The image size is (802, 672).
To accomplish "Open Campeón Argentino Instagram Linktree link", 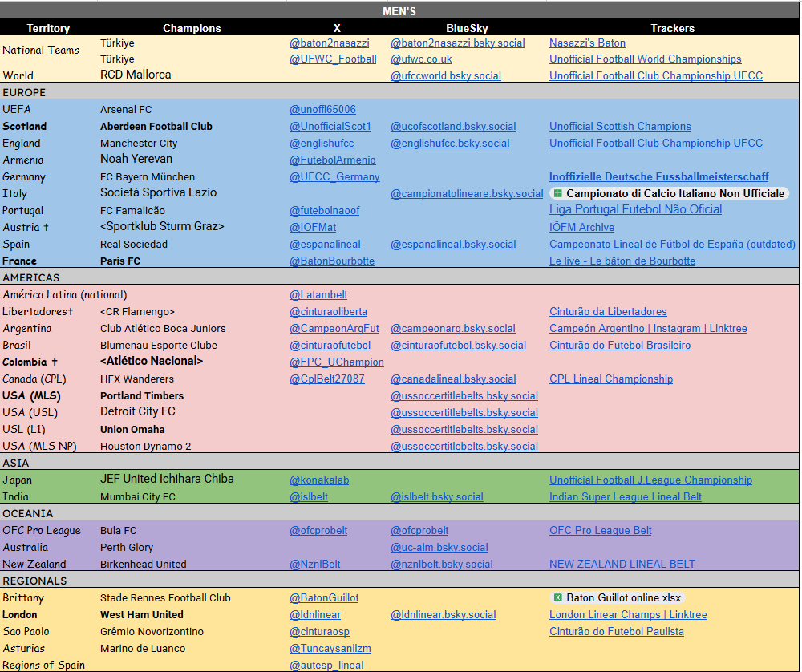I will [648, 329].
